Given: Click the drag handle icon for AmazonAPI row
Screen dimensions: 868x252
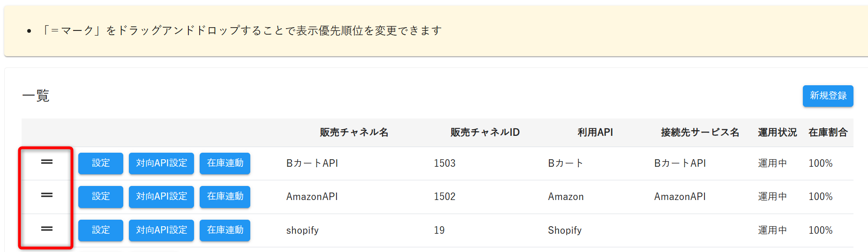Looking at the screenshot, I should 47,195.
